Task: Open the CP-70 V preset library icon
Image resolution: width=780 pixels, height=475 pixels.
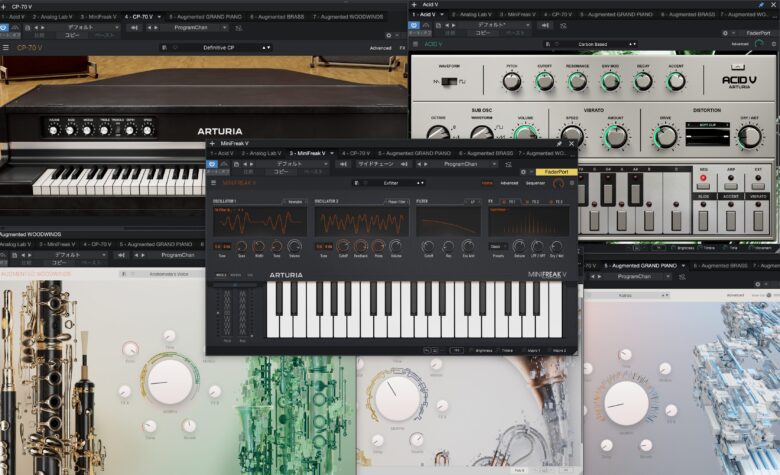Action: [164, 48]
